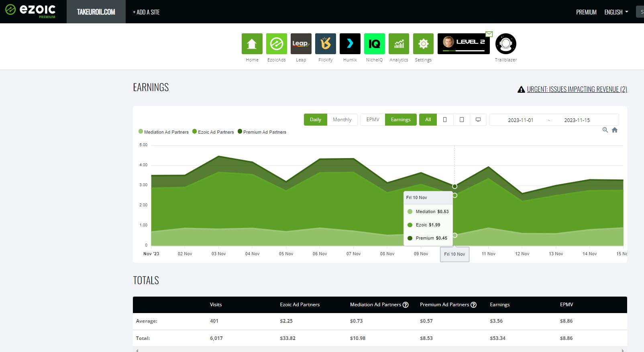Image resolution: width=644 pixels, height=352 pixels.
Task: Sort table by Visits column header
Action: 216,305
